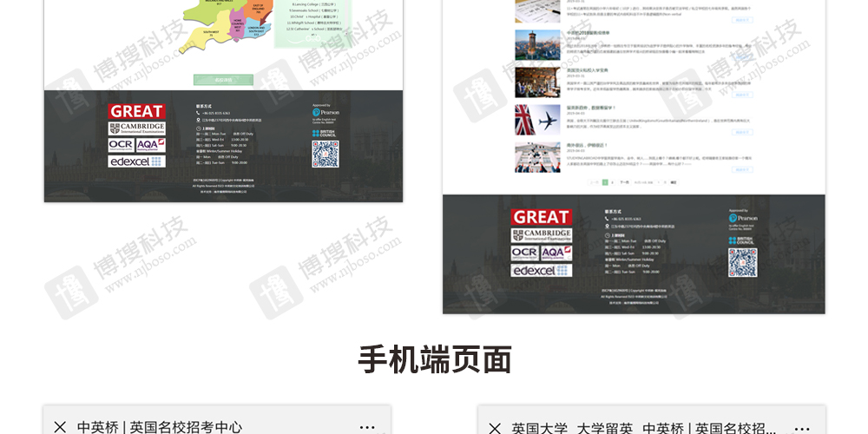Open more options on 英国名校招考中心 mobile page
Image resolution: width=868 pixels, height=434 pixels.
(x=367, y=427)
